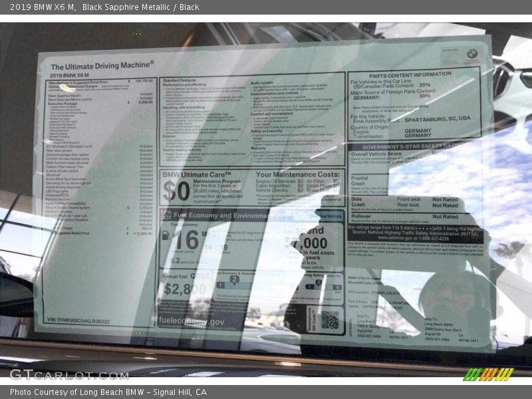The height and width of the screenshot is (399, 532).
Task: Open the fueleconomy.gov link
Action: (x=192, y=321)
